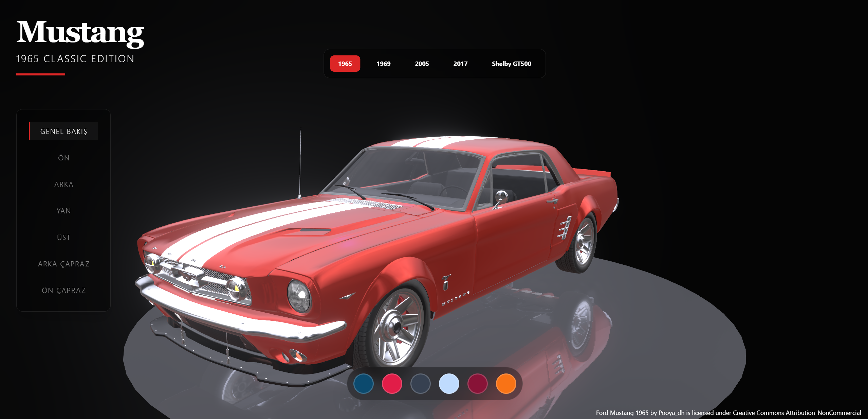Viewport: 868px width, 419px height.
Task: Choose the slate gray color swatch
Action: [x=420, y=384]
